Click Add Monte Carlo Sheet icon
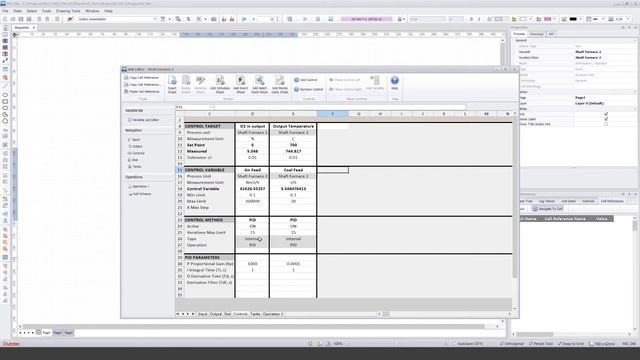The image size is (640, 360). point(280,84)
